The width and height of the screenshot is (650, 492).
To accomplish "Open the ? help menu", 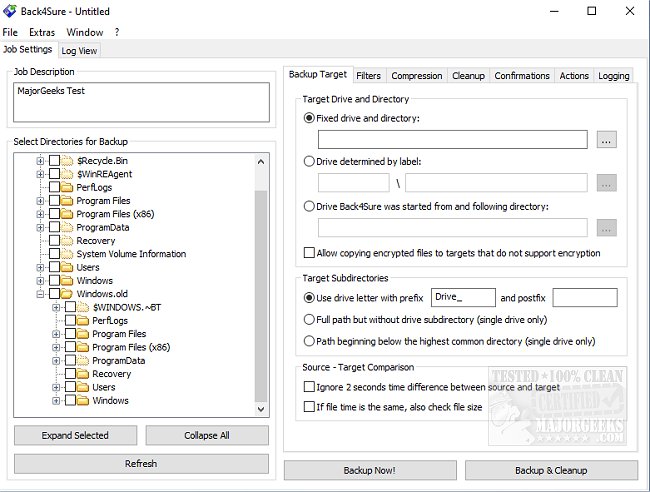I will (117, 32).
